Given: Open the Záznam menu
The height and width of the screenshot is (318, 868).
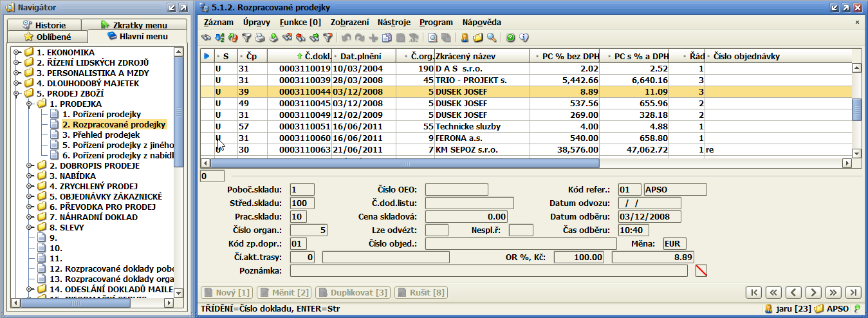Looking at the screenshot, I should coord(218,22).
